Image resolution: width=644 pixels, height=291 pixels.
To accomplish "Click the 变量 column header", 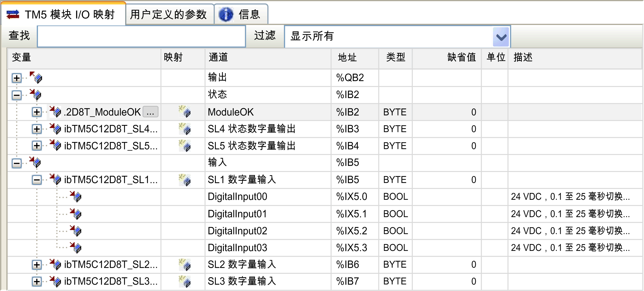I will coord(22,57).
